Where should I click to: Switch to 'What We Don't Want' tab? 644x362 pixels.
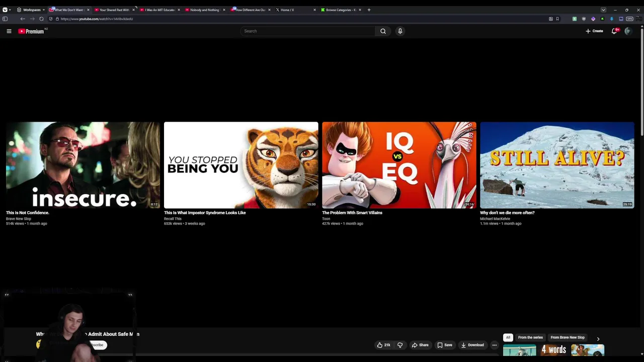[x=69, y=10]
